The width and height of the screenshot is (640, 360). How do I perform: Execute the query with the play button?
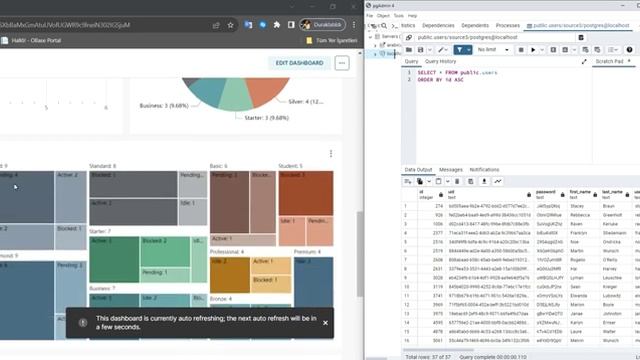[x=533, y=50]
